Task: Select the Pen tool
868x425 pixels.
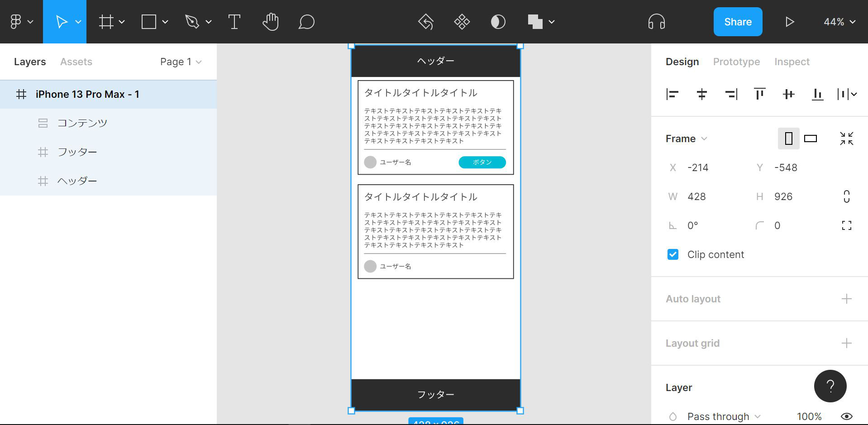Action: (x=192, y=22)
